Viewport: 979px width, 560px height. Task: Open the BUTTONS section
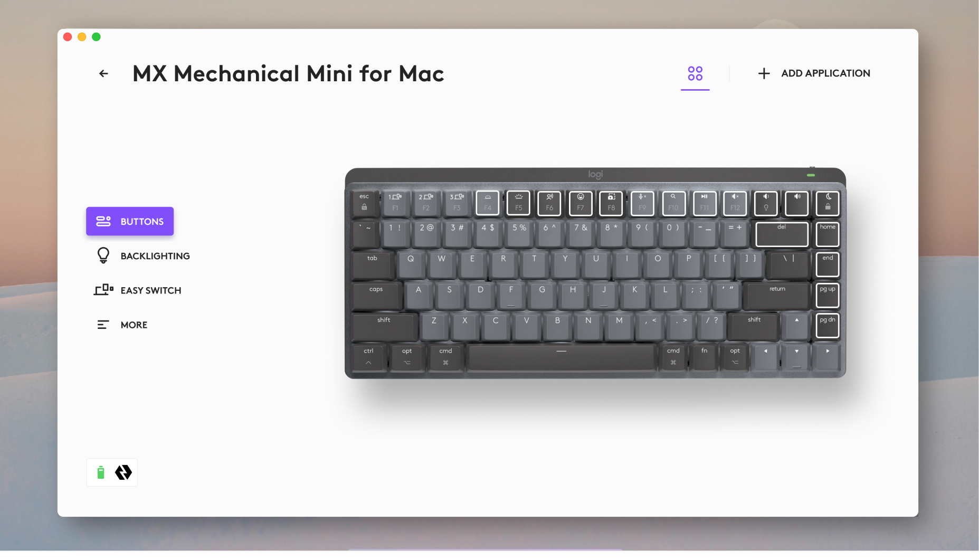[x=130, y=221]
